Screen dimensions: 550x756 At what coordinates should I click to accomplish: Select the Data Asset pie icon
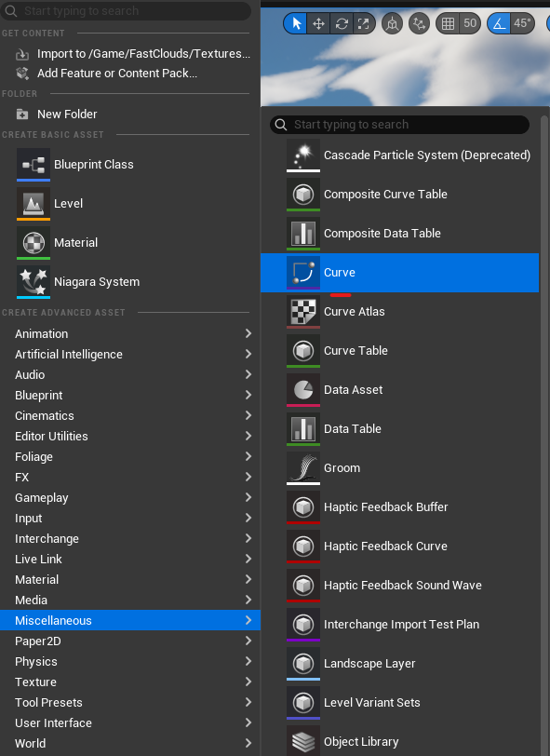tap(303, 389)
